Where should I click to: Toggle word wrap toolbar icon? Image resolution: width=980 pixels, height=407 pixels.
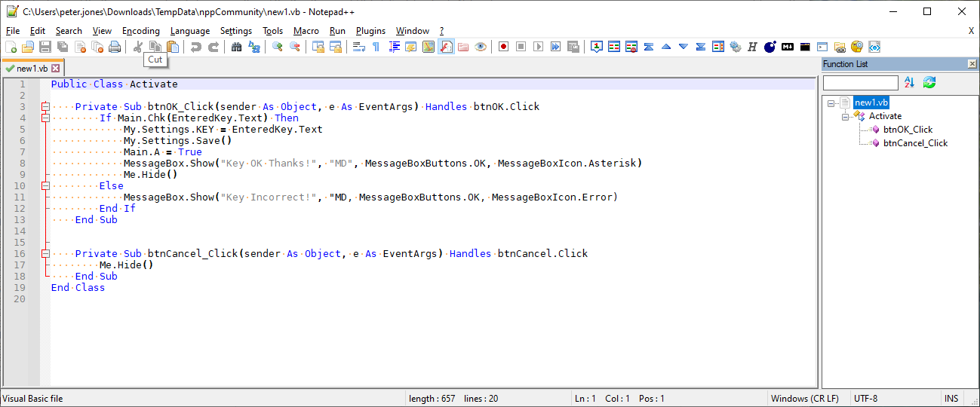pos(359,47)
